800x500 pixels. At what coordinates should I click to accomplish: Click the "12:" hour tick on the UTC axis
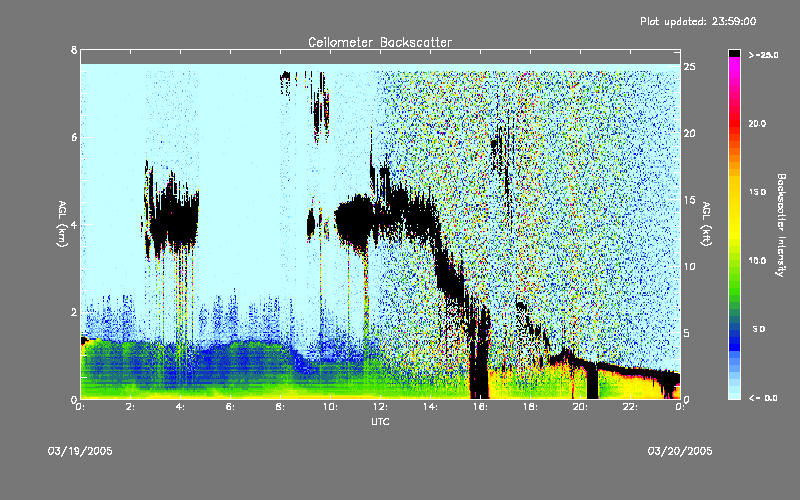tap(381, 407)
